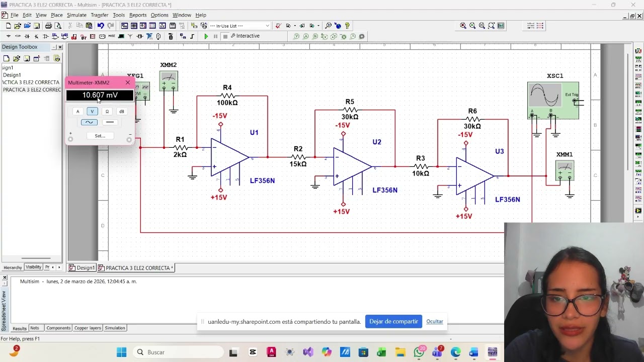Switch to the Design1 document tab

82,268
